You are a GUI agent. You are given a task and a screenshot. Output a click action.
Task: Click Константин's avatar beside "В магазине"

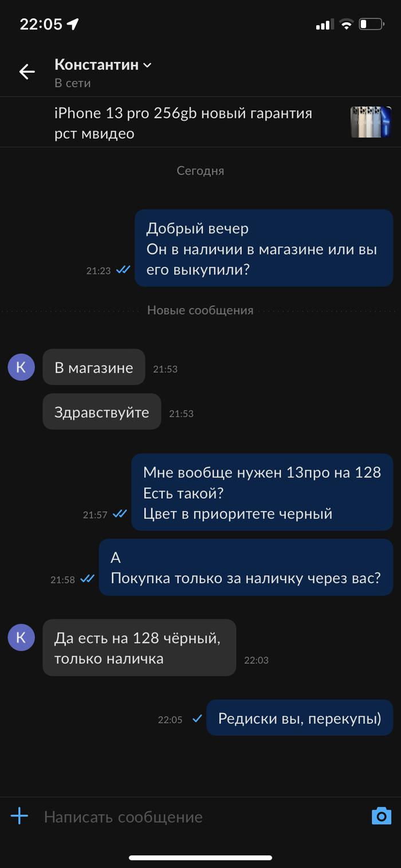pyautogui.click(x=21, y=367)
